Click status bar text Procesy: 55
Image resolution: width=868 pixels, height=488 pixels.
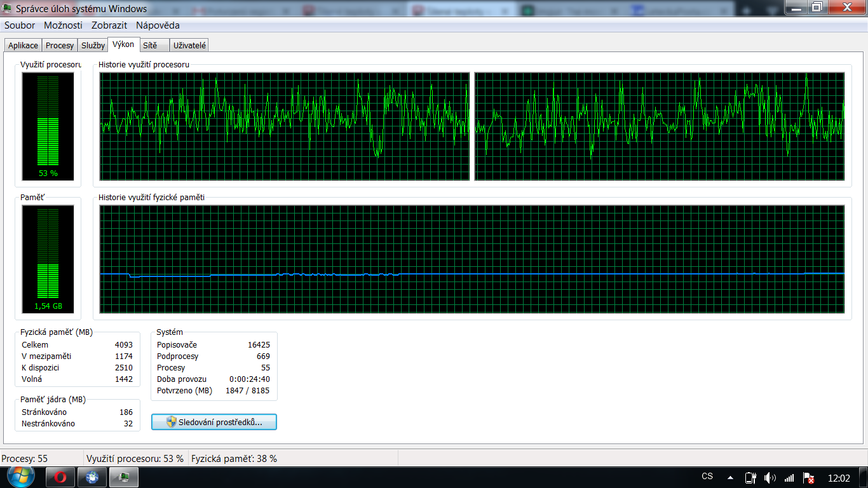click(25, 459)
